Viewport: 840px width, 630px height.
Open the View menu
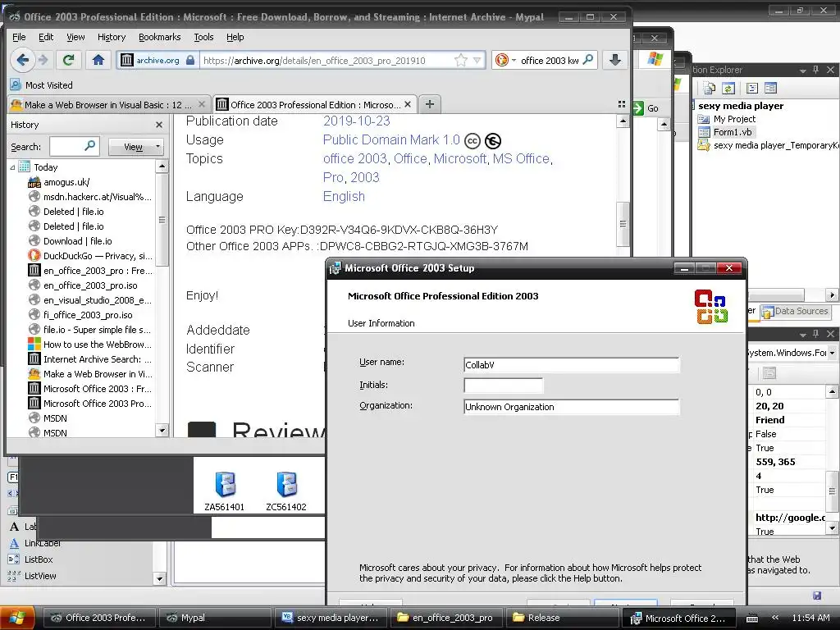75,37
